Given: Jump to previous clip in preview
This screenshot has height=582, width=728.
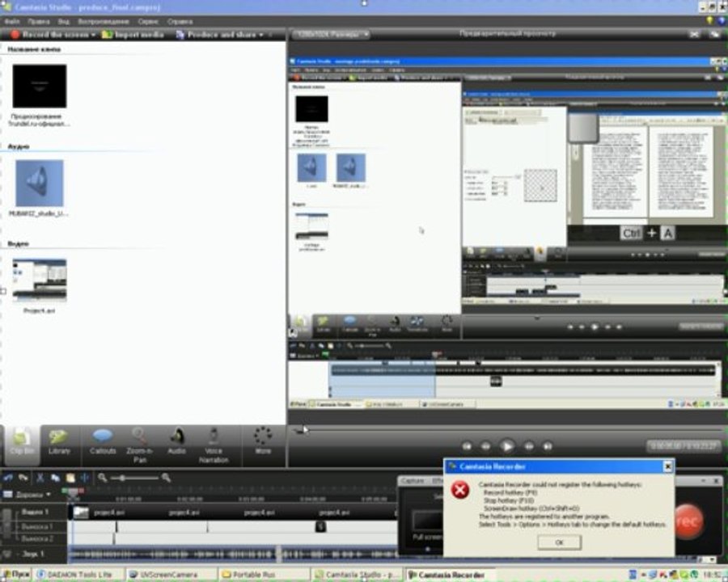Looking at the screenshot, I should tap(467, 446).
